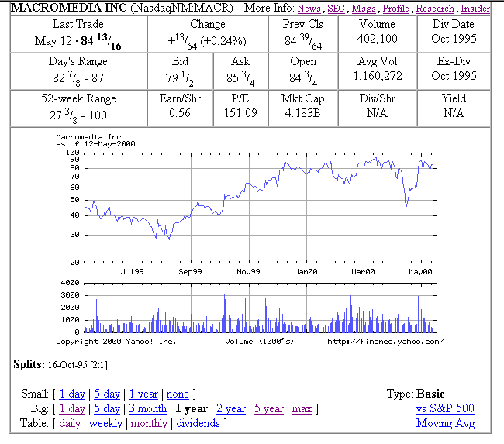Screen dimensions: 504x444
Task: Open the News link for Macromedia
Action: [x=309, y=9]
